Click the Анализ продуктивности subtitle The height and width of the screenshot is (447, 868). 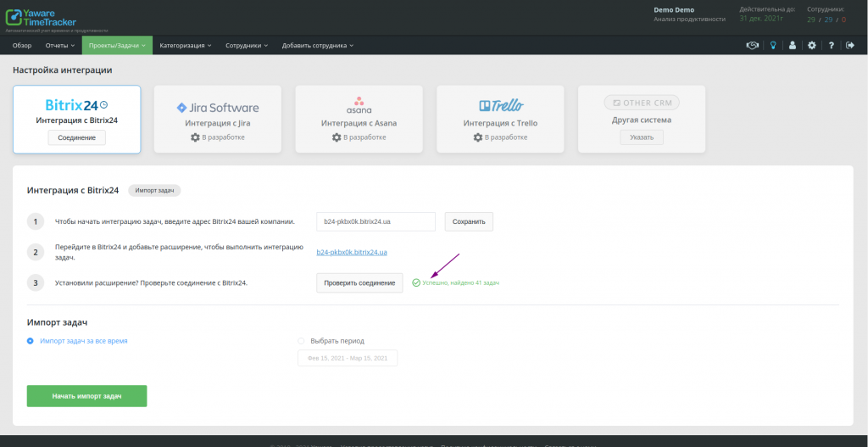tap(689, 19)
